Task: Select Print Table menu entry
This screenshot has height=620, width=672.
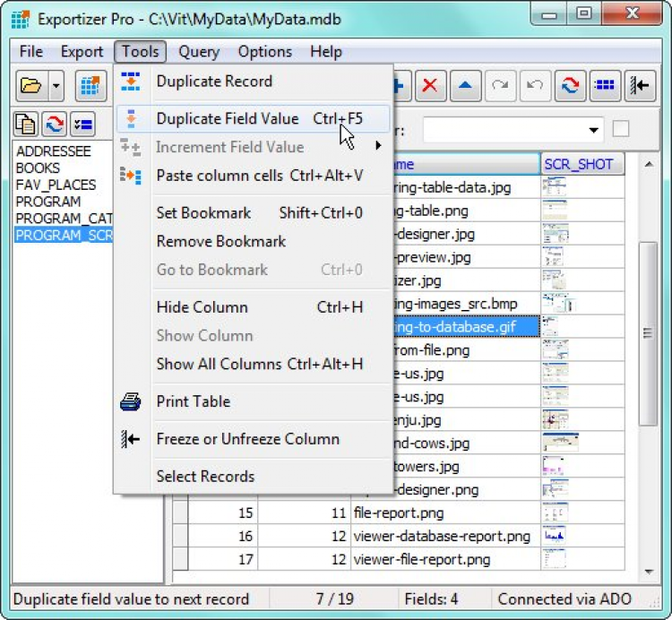Action: click(x=254, y=401)
